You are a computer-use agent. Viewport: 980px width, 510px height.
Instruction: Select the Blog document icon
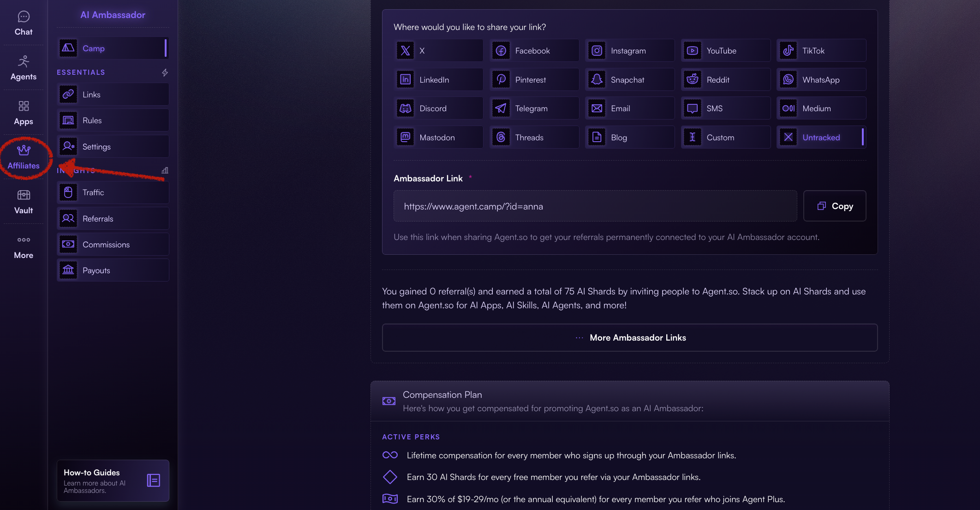(x=597, y=137)
